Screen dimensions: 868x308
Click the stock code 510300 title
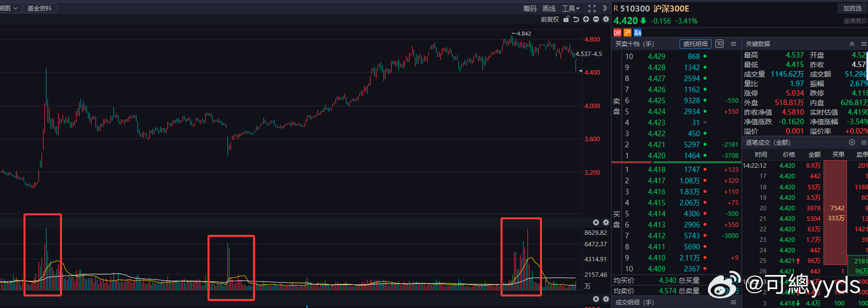point(635,9)
